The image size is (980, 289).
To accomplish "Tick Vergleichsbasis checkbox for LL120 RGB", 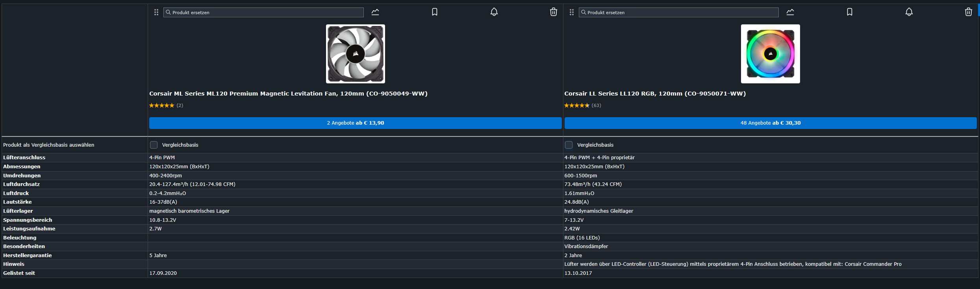I will 569,145.
